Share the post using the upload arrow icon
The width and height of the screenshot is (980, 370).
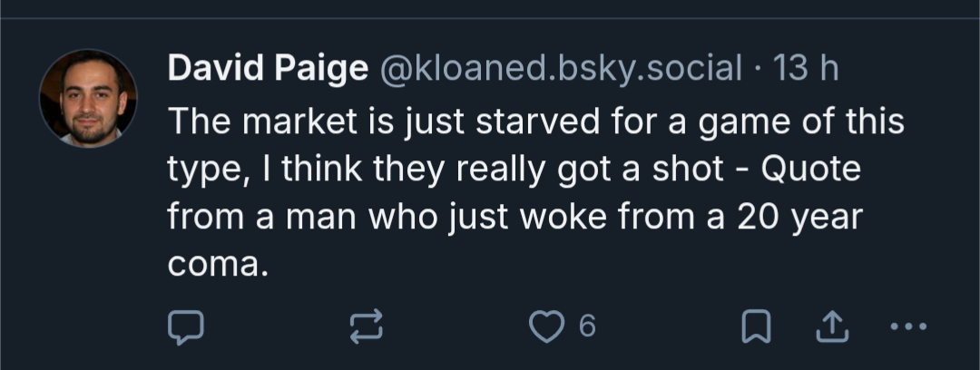click(x=828, y=326)
